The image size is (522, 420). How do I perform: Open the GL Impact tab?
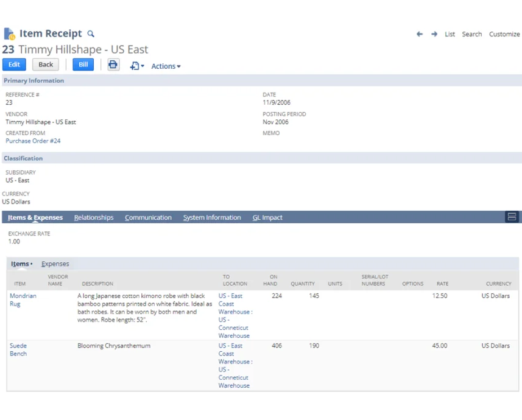click(x=267, y=217)
